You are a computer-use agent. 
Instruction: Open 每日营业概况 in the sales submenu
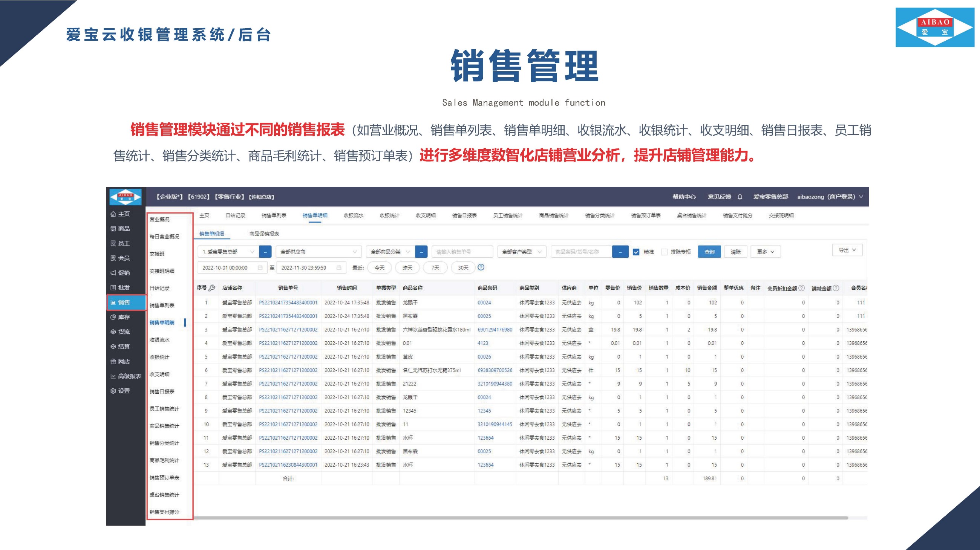(164, 237)
